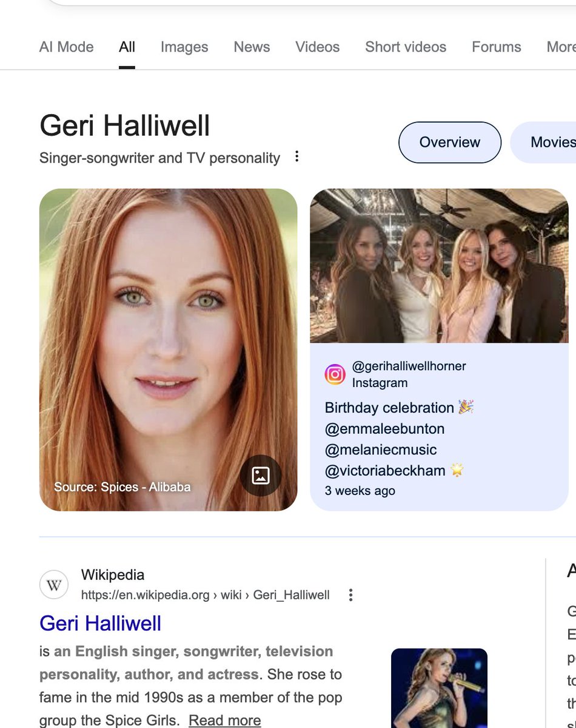Click the Read more link
The width and height of the screenshot is (576, 728).
[225, 720]
